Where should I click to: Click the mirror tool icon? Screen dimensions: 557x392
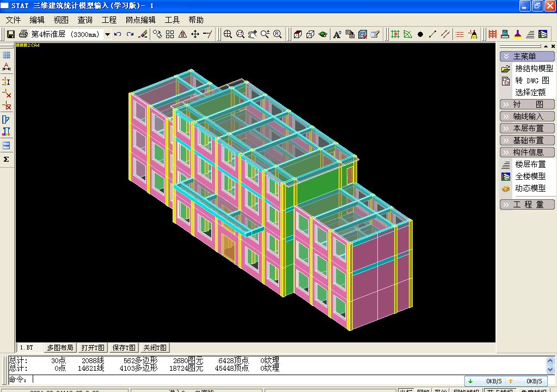tap(182, 34)
